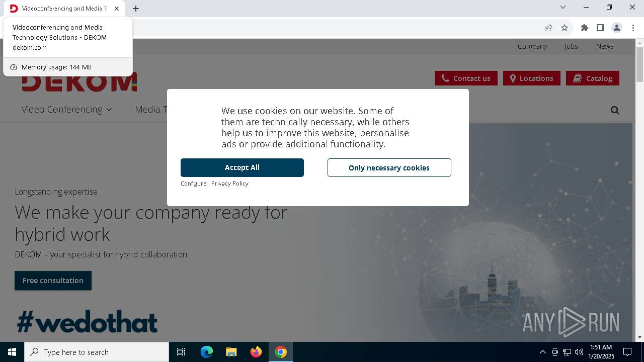This screenshot has width=644, height=362.
Task: Click Accept All cookies button
Action: pyautogui.click(x=242, y=167)
